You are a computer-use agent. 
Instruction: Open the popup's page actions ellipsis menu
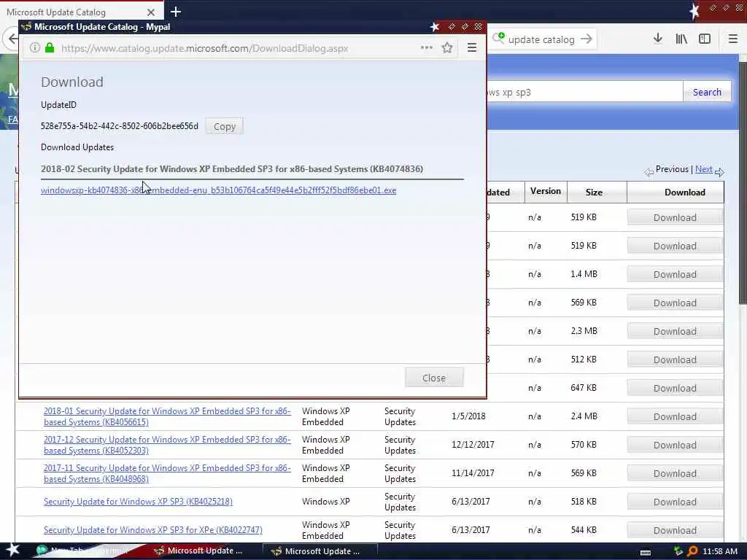(x=426, y=47)
